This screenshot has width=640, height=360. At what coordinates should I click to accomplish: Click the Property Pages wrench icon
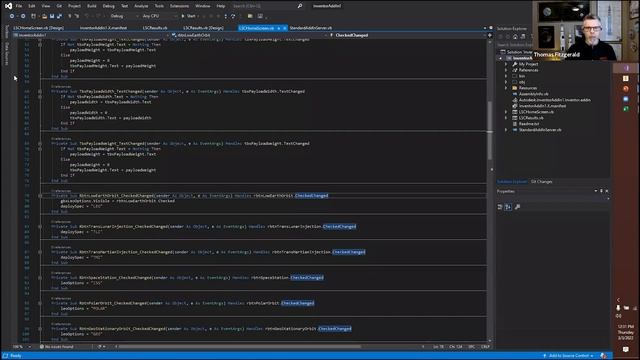517,207
